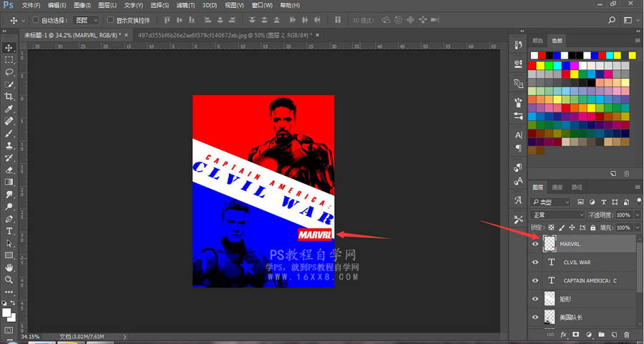644x344 pixels.
Task: Click the foreground color swatch
Action: (x=6, y=313)
